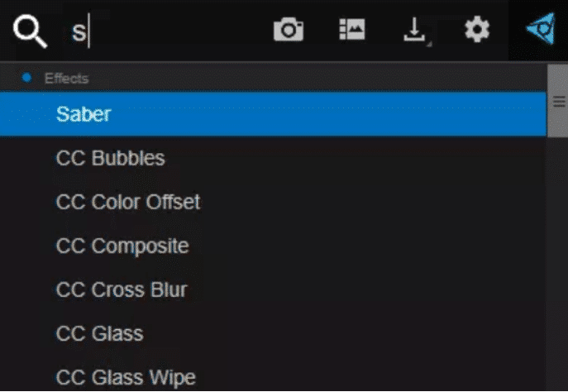Select the CC Cross Blur entry
This screenshot has height=392, width=568.
tap(122, 290)
